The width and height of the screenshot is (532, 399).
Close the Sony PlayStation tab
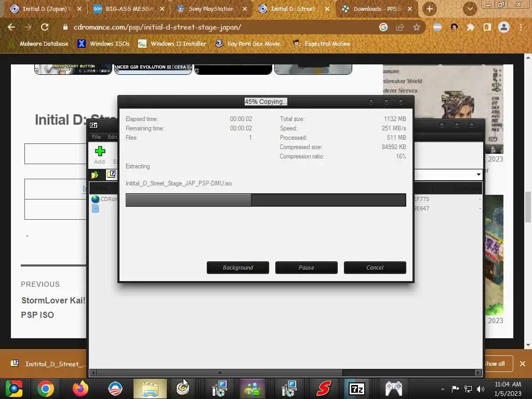(245, 9)
